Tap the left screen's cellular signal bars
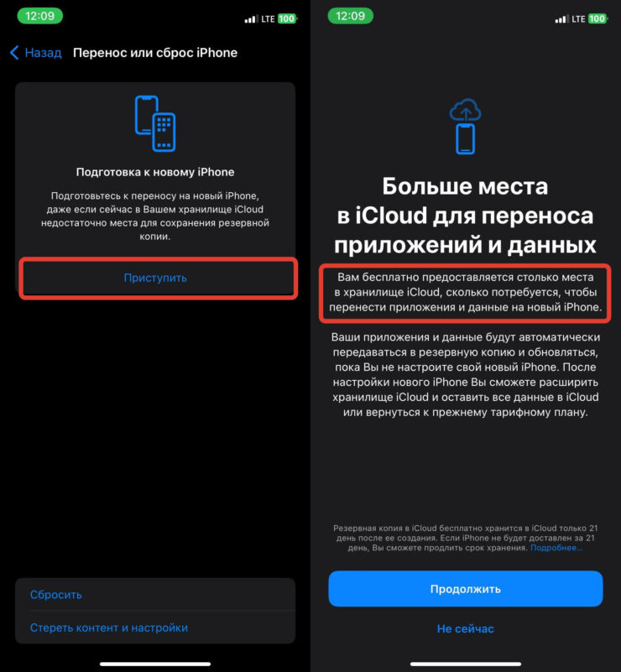Image resolution: width=621 pixels, height=672 pixels. click(250, 18)
